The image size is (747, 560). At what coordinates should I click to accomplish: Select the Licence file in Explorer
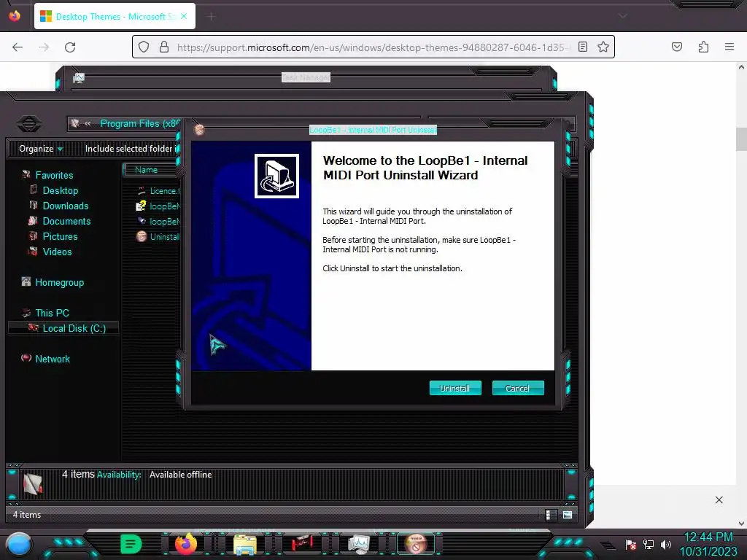(x=158, y=190)
